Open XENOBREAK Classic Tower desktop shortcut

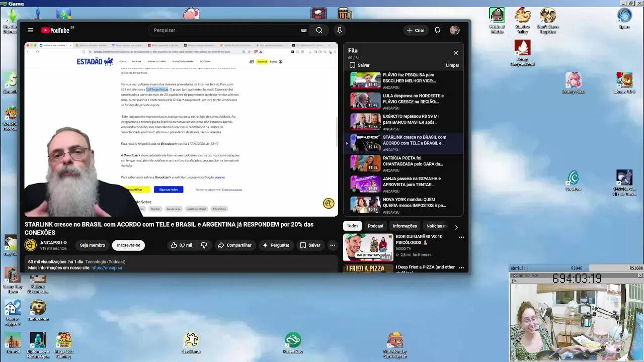coord(624,183)
